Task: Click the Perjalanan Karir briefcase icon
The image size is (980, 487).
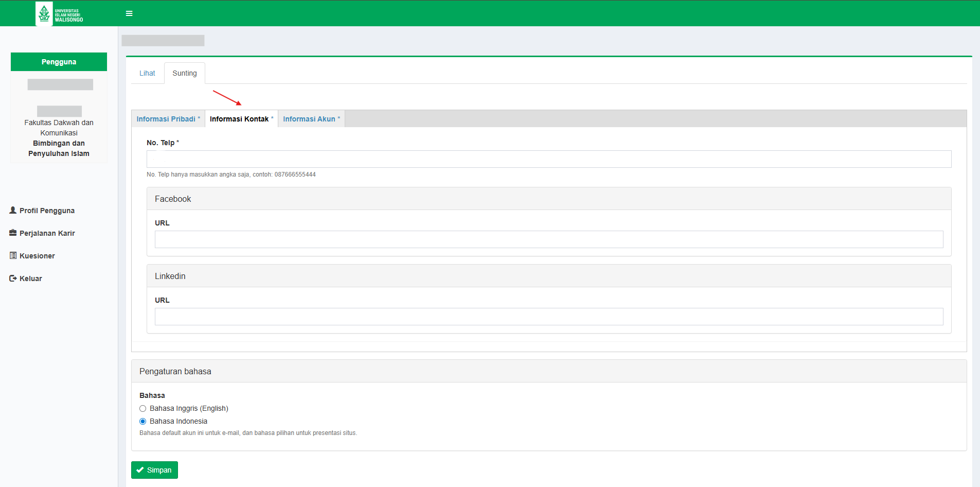Action: (x=13, y=233)
